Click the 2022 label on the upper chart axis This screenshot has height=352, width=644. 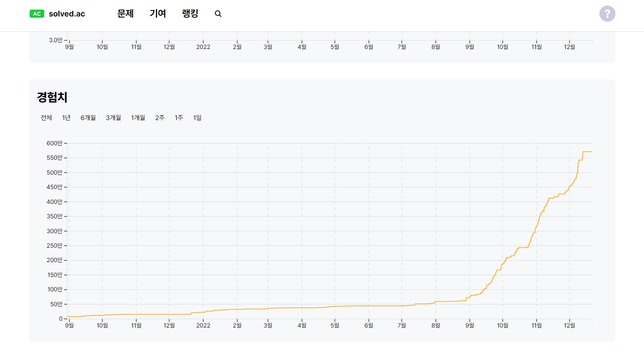(203, 47)
